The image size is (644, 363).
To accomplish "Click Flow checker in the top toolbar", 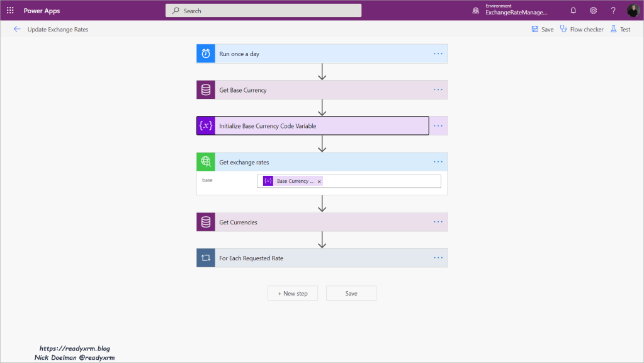I will tap(581, 30).
